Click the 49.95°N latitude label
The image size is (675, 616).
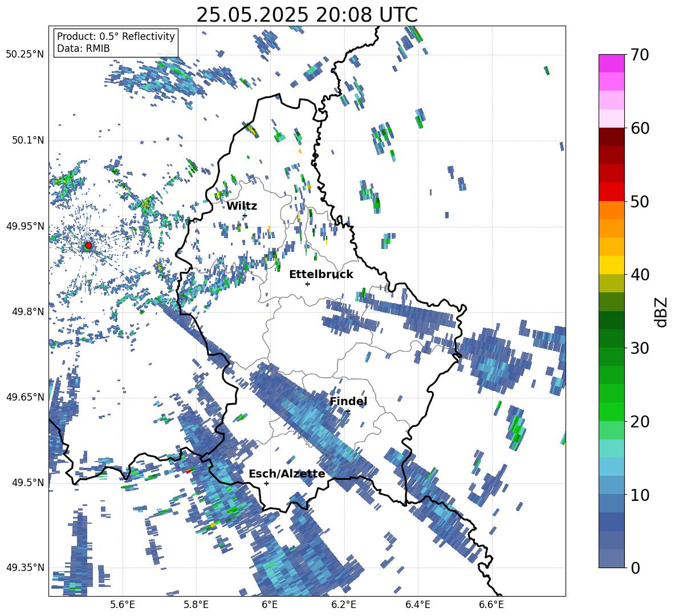pos(25,226)
